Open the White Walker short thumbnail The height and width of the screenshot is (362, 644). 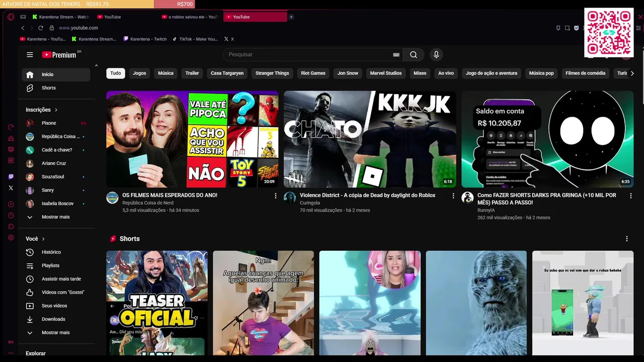(x=476, y=303)
